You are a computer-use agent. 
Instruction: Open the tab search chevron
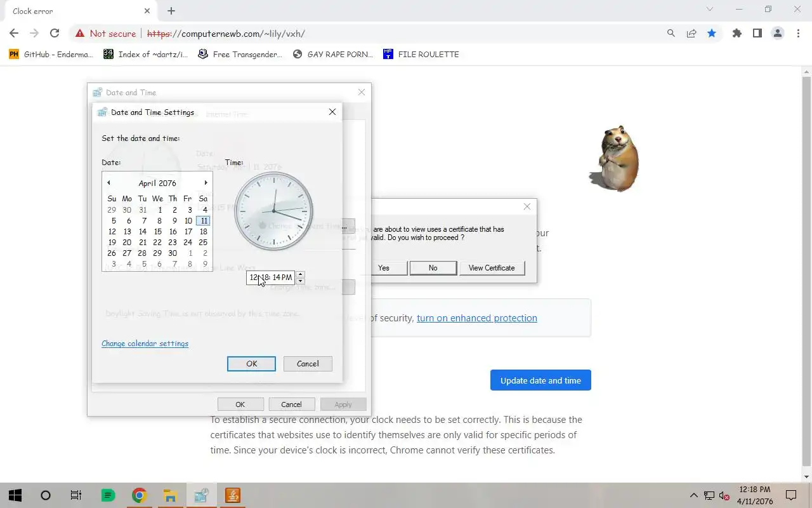[x=710, y=10]
